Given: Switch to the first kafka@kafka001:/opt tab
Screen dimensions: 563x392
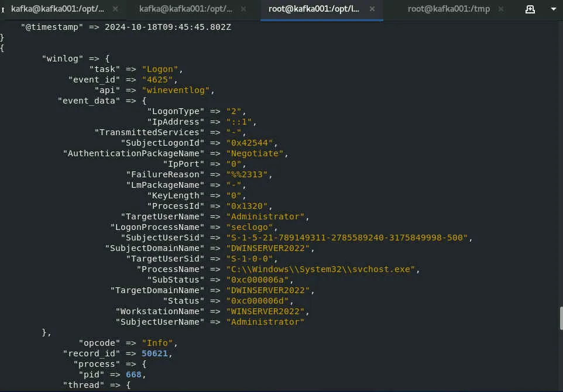Looking at the screenshot, I should 57,9.
